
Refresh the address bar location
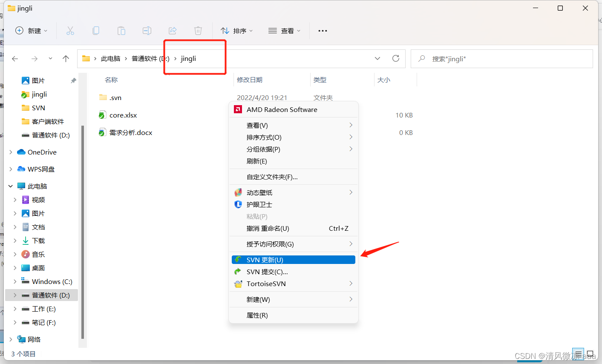(396, 58)
